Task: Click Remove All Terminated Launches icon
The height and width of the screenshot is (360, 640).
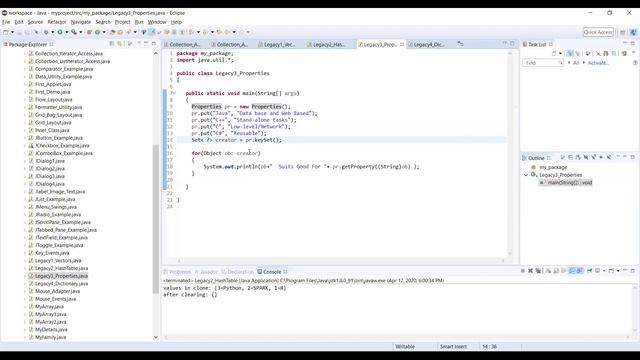Action: click(538, 271)
